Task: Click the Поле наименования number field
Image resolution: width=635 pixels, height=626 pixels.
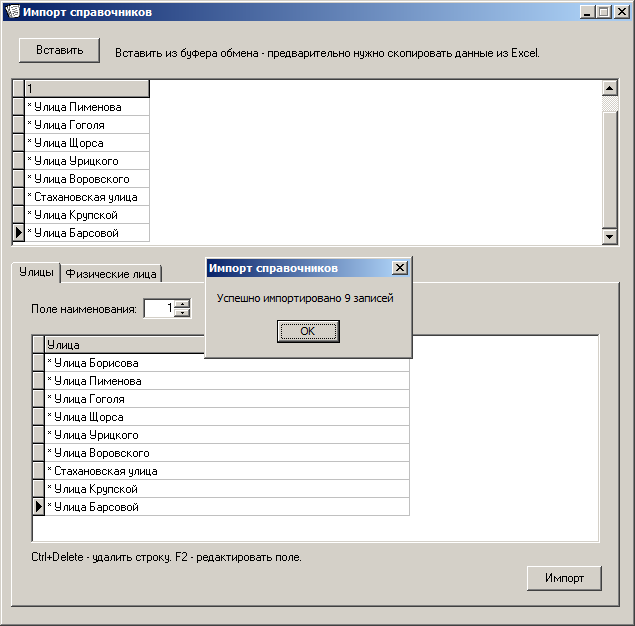Action: (158, 309)
